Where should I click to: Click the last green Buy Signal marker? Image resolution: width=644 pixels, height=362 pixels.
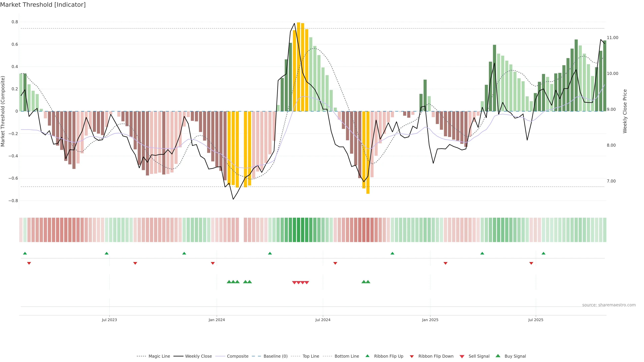[x=368, y=282]
